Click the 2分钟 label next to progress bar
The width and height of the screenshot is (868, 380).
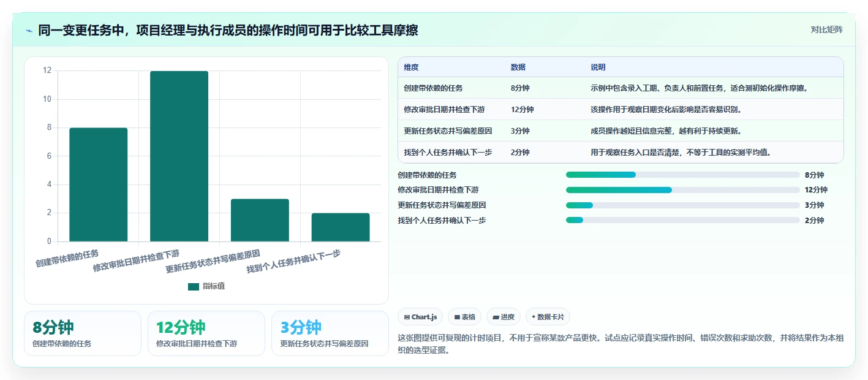814,221
